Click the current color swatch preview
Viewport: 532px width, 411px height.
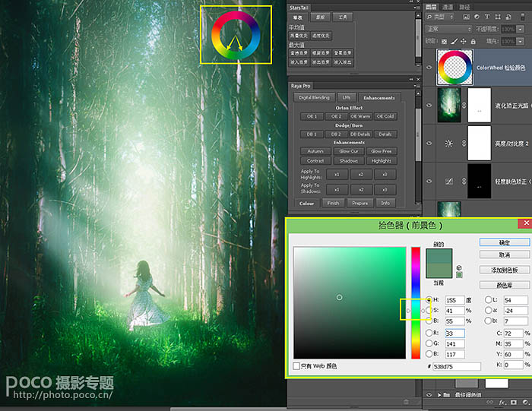[439, 270]
